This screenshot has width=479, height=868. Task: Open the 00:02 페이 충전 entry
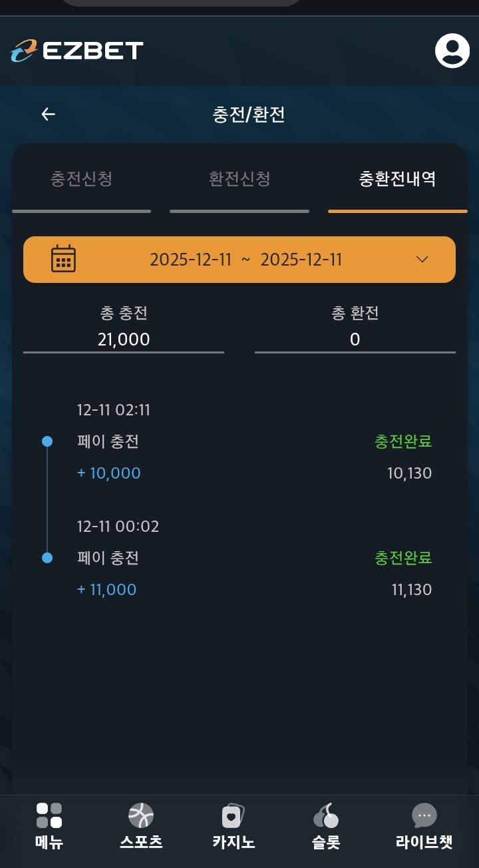coord(108,558)
